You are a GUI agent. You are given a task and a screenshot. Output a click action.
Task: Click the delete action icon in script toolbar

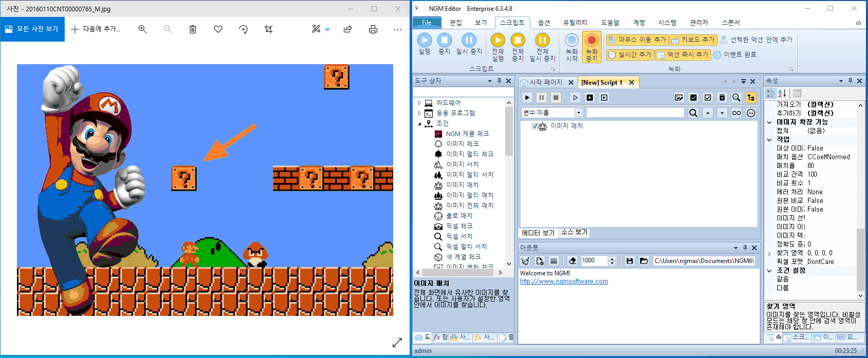click(722, 98)
